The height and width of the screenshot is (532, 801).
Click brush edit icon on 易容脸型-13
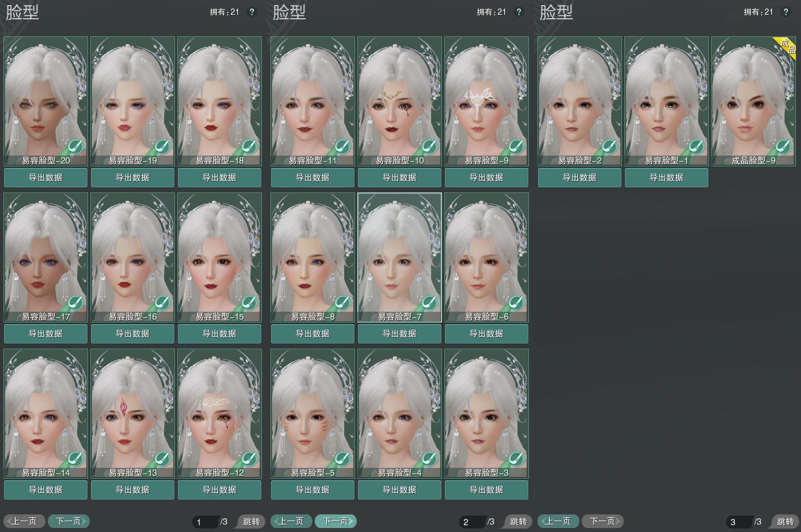tap(162, 459)
